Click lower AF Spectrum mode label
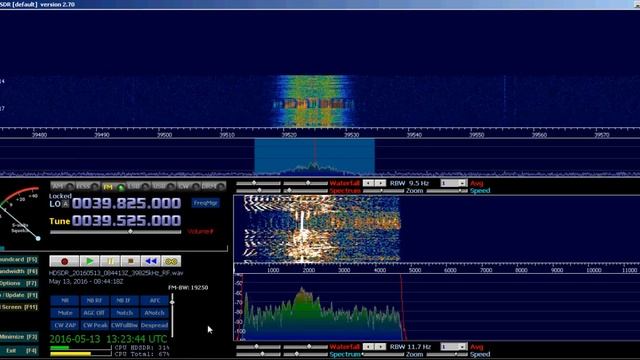 (345, 354)
